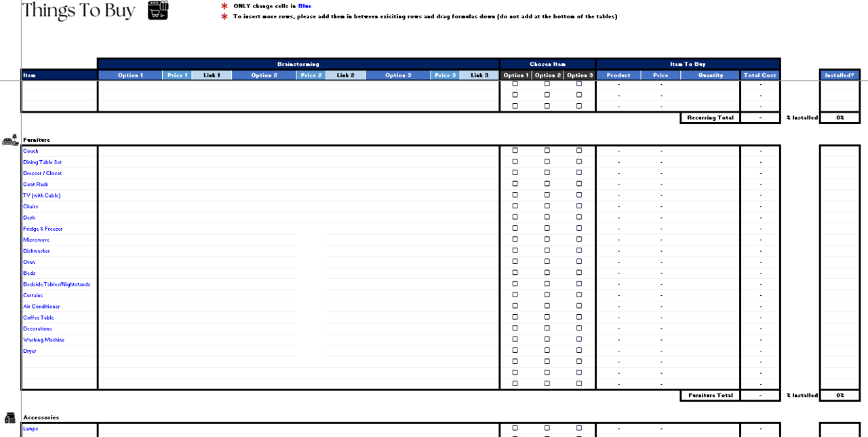Select the 'Installed?' column header
The image size is (868, 437).
[840, 75]
